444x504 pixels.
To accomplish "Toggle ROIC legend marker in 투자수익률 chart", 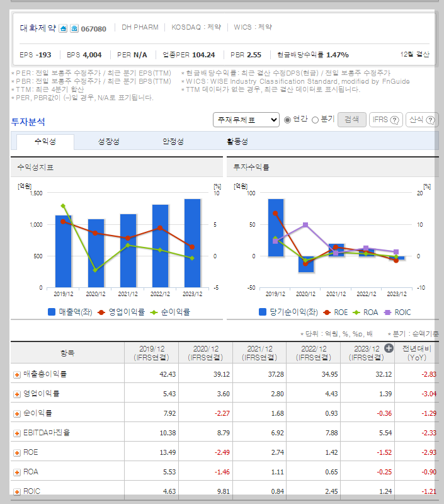I will pos(387,312).
